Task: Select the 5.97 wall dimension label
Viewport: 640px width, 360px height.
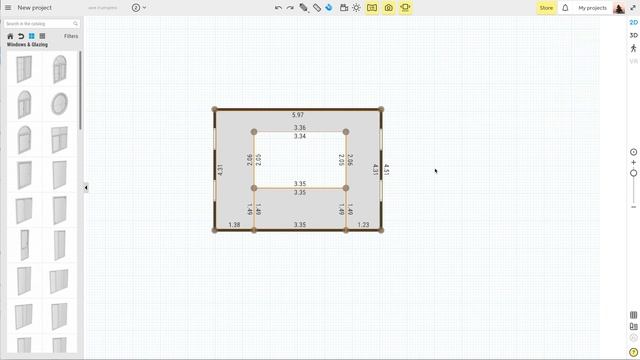Action: (x=298, y=115)
